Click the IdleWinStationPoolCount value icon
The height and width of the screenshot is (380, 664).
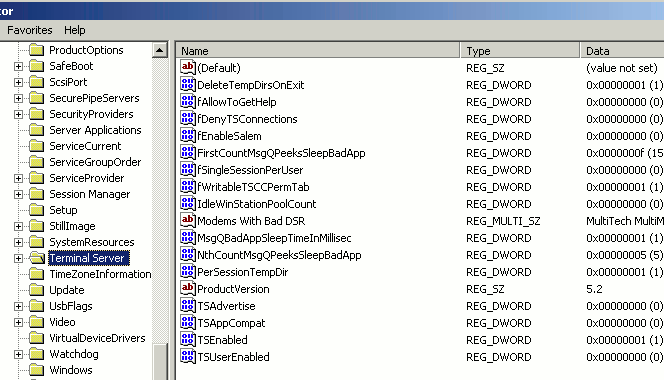click(188, 203)
